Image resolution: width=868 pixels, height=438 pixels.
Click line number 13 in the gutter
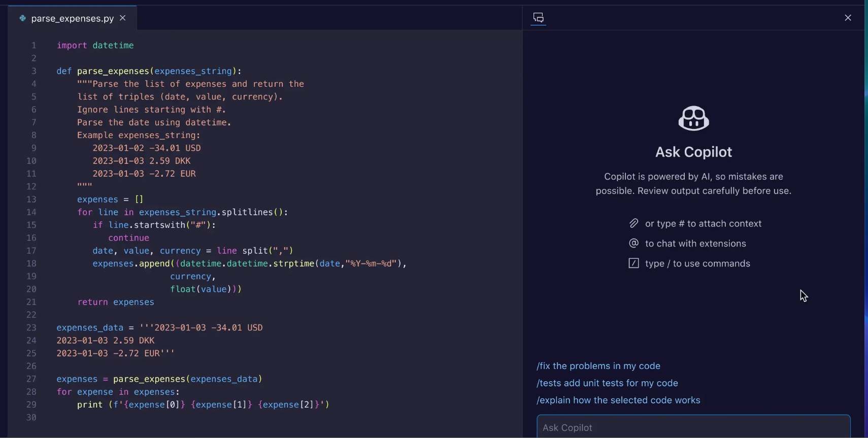pos(31,199)
